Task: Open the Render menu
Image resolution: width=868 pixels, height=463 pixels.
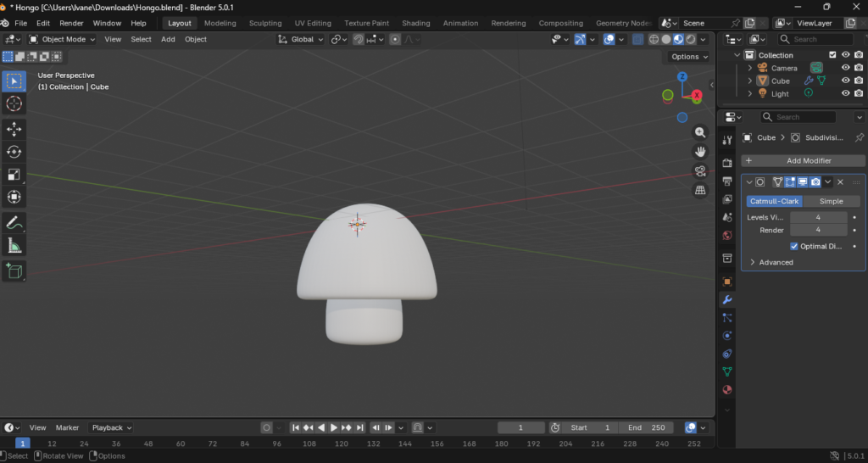Action: click(x=71, y=23)
